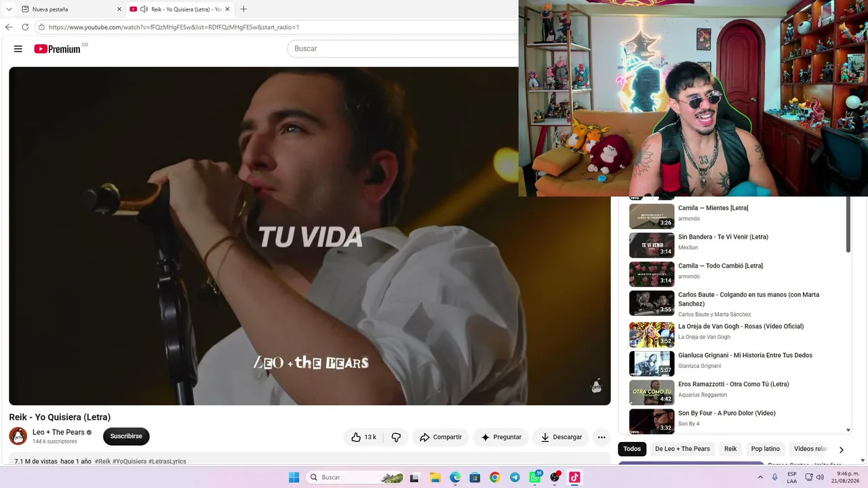Open a new browser tab
The image size is (868, 488).
(243, 9)
